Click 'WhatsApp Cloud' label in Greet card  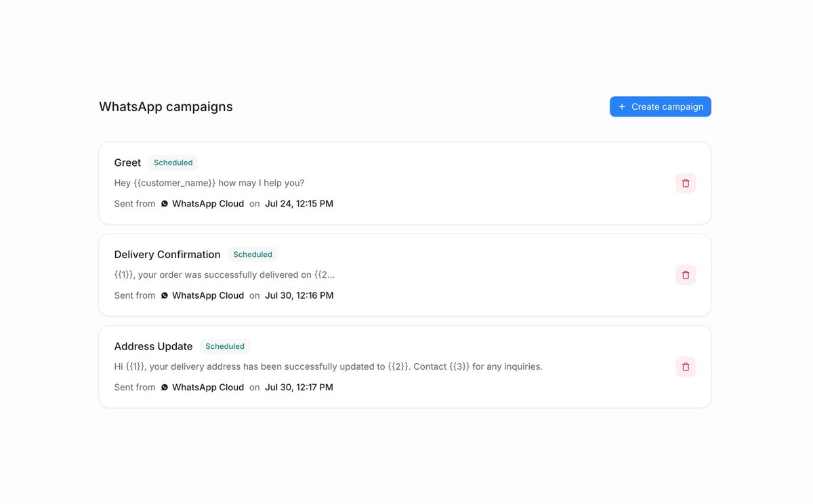208,204
